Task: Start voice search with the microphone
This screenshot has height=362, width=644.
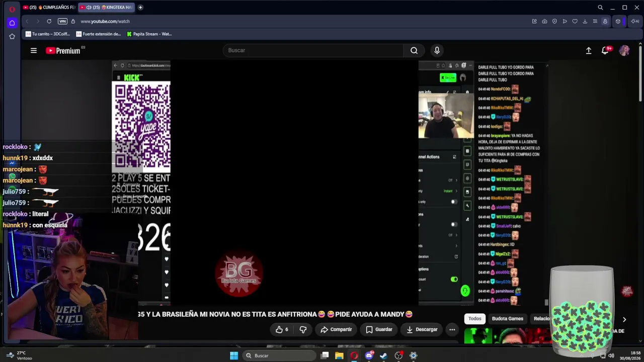Action: click(437, 50)
